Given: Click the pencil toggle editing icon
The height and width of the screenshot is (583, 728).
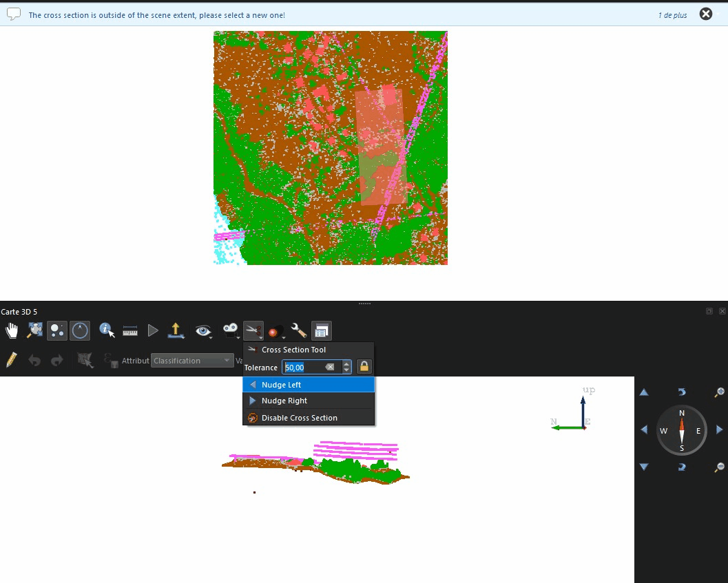Looking at the screenshot, I should [12, 360].
